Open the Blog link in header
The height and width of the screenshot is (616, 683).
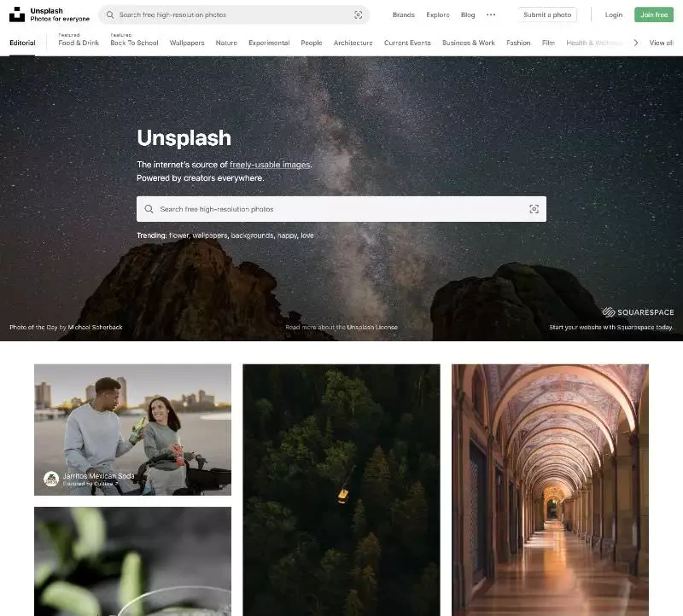click(x=468, y=15)
